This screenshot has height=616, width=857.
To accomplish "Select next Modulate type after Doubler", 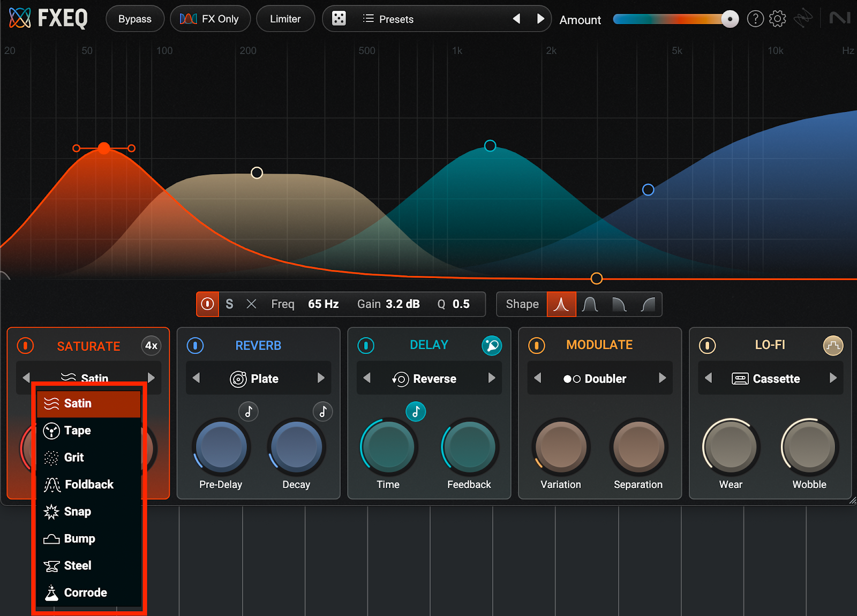I will [662, 378].
